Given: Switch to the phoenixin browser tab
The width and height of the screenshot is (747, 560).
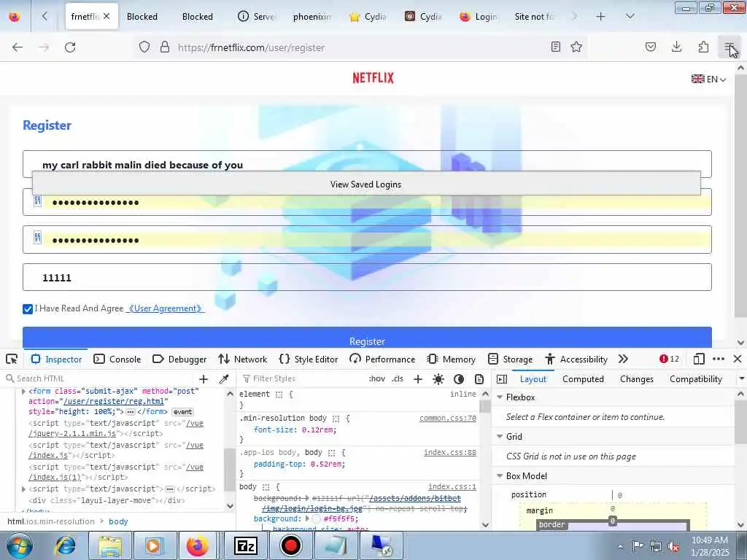Looking at the screenshot, I should coord(312,17).
